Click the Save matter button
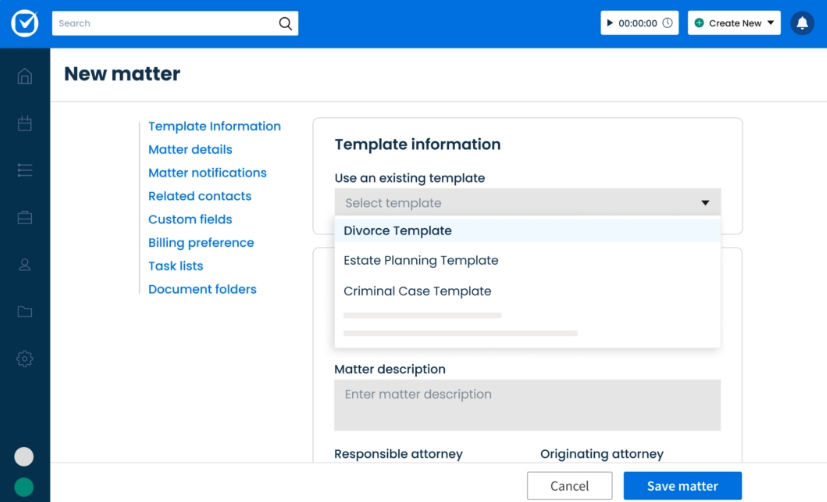 click(682, 486)
